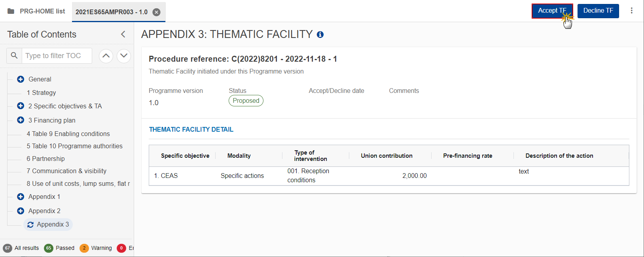The height and width of the screenshot is (257, 644).
Task: Open the three-dot more options menu
Action: click(631, 11)
